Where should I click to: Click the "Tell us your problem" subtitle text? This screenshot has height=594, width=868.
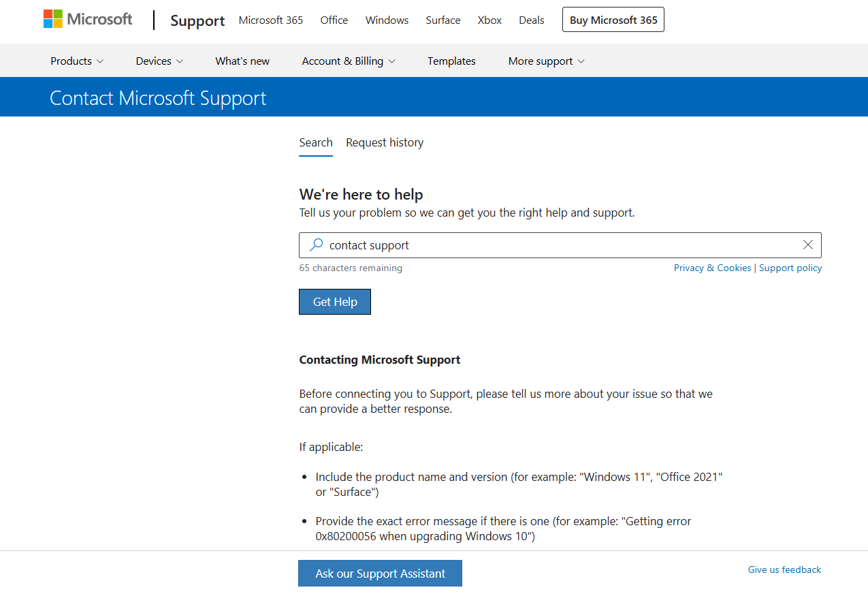click(x=467, y=213)
